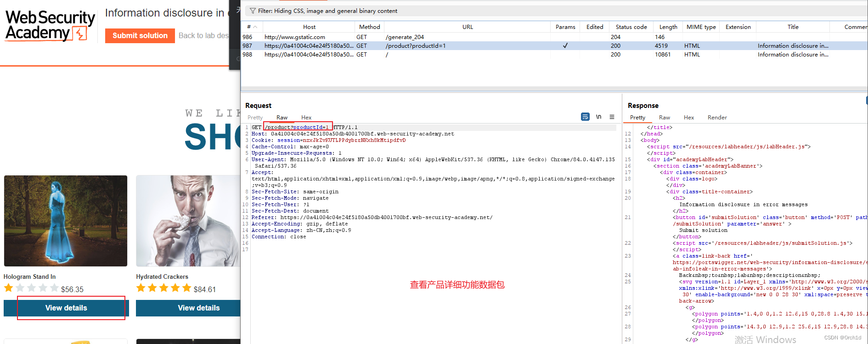Screen dimensions: 868x344
Task: Click the Params checkmark in row 987
Action: point(565,46)
